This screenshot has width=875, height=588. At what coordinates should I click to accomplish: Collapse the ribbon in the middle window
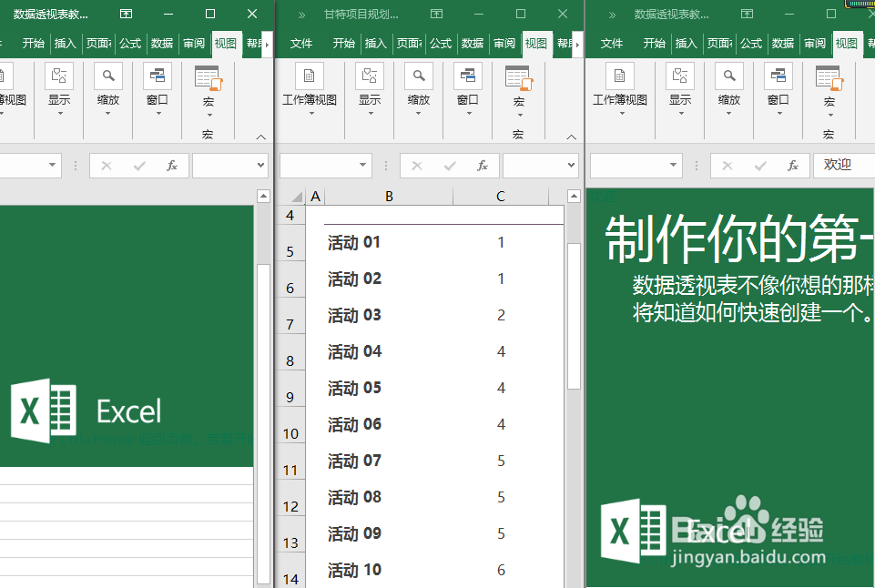tap(571, 137)
